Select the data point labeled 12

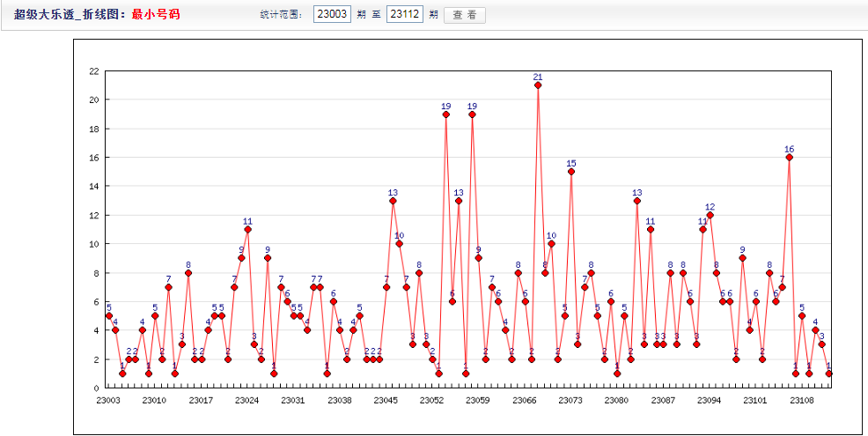[710, 215]
